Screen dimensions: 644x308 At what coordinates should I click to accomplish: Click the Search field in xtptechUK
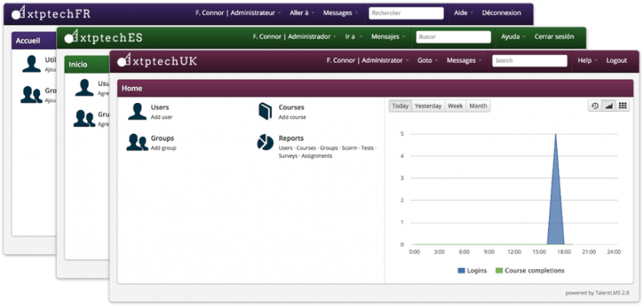point(530,60)
